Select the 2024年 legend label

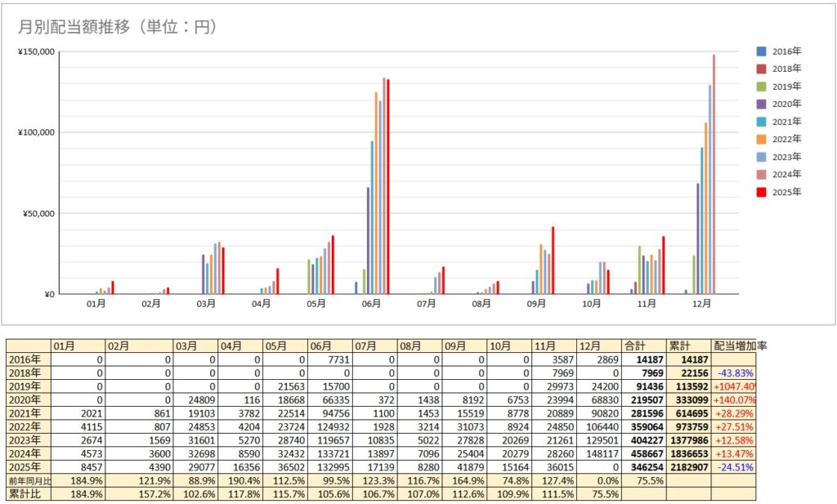click(786, 174)
